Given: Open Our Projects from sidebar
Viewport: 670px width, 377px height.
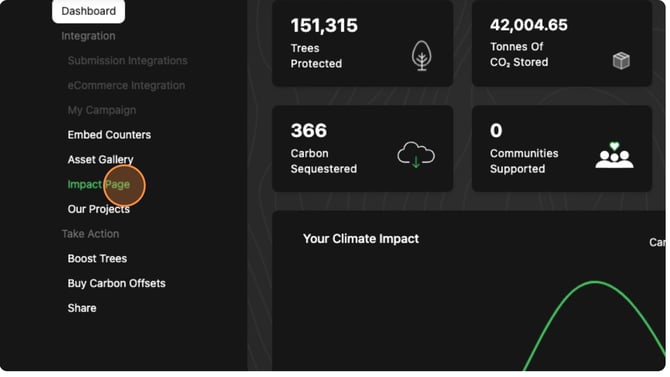Looking at the screenshot, I should click(x=99, y=209).
